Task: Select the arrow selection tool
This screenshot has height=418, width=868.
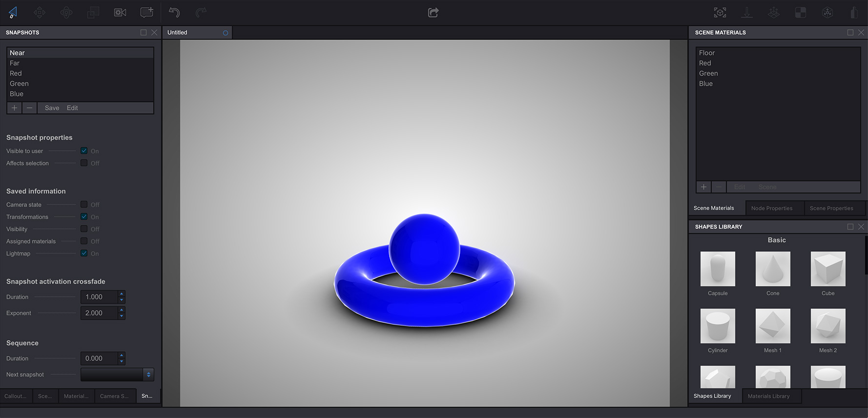Action: tap(13, 12)
